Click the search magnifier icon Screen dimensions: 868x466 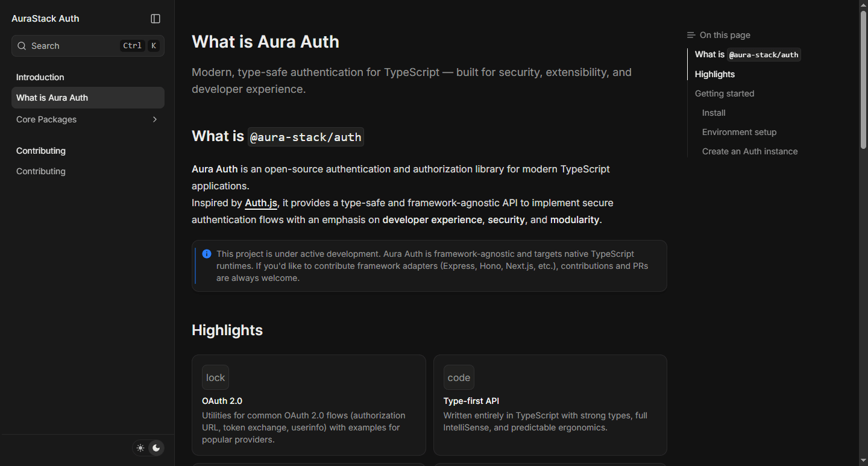(22, 46)
